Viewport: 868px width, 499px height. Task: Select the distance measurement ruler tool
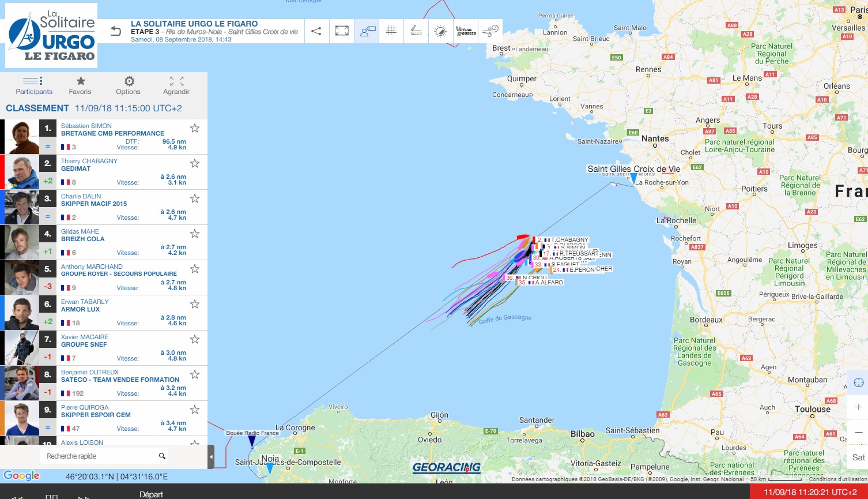point(416,31)
